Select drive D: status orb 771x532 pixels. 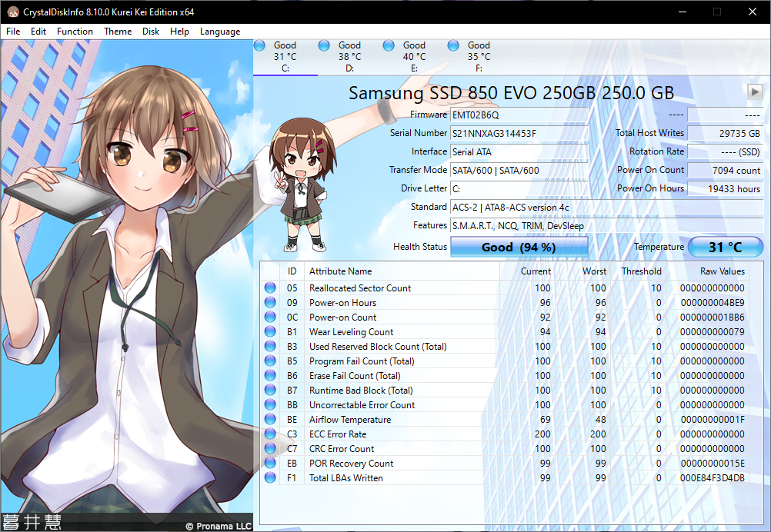[324, 45]
